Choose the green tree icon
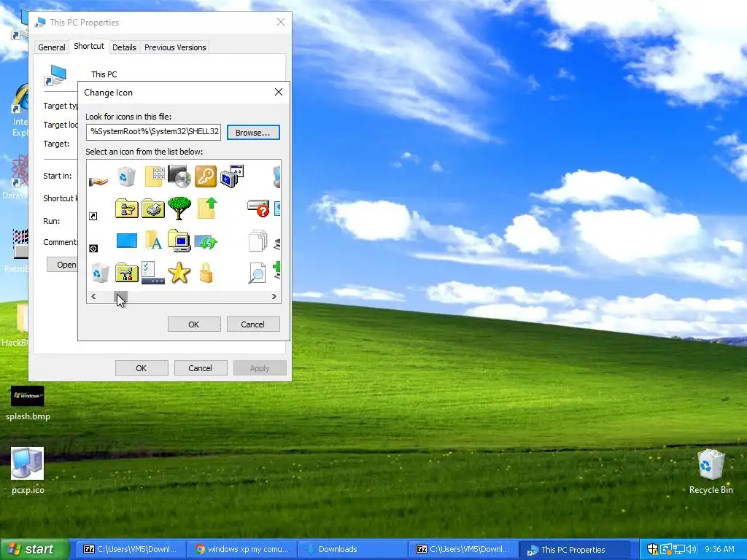The image size is (747, 560). click(x=179, y=208)
